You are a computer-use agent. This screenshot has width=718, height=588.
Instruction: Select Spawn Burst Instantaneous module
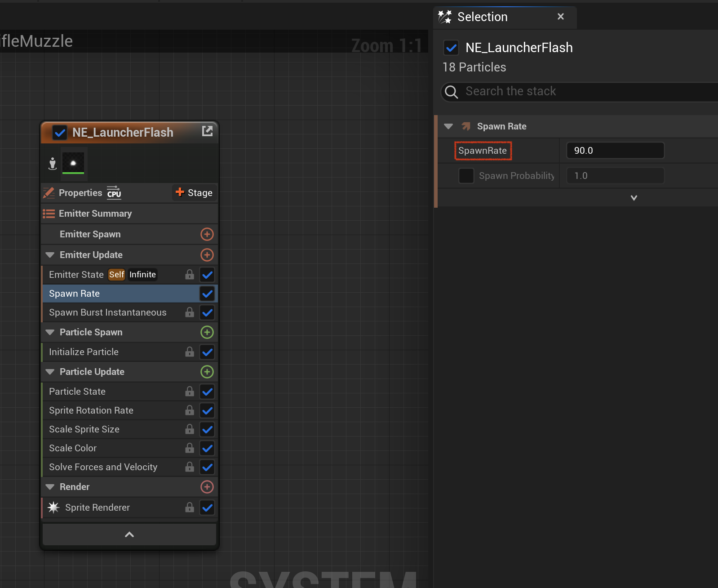point(129,312)
